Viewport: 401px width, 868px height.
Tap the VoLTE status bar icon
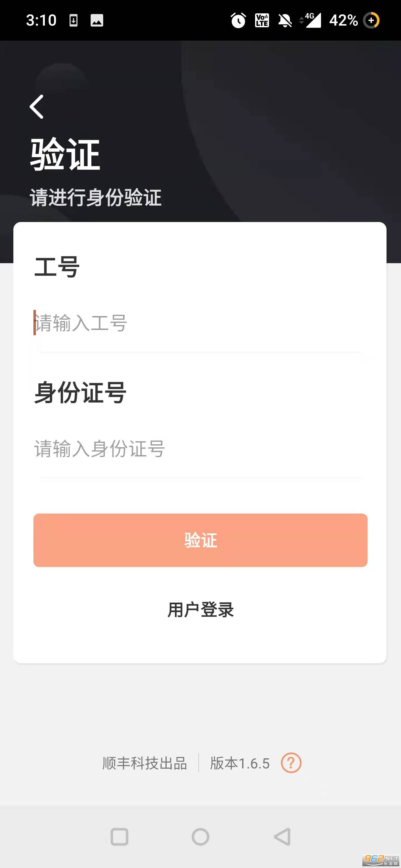(262, 21)
